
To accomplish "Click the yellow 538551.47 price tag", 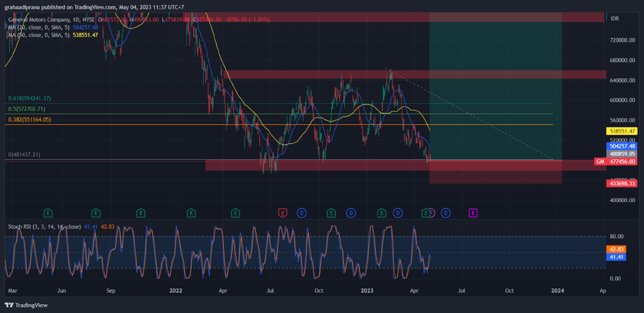I will [x=621, y=131].
